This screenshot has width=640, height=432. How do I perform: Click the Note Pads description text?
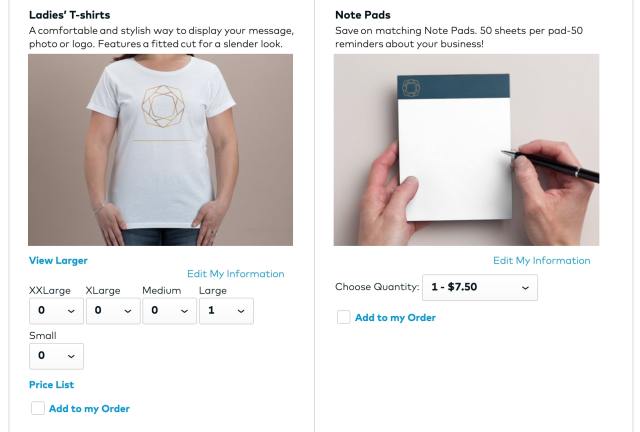459,37
